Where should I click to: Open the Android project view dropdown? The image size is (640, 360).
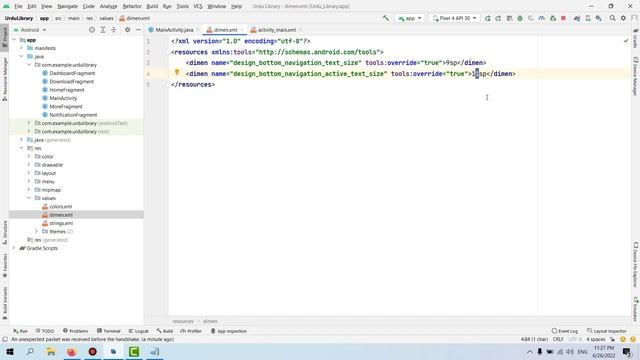pos(30,30)
